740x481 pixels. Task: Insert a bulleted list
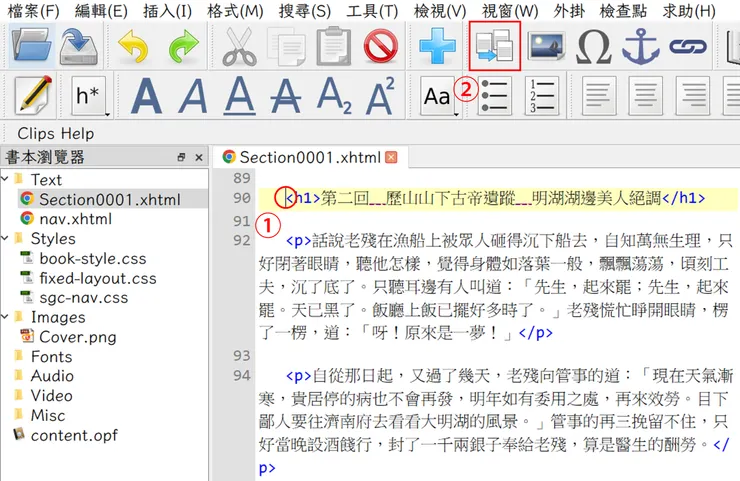[x=494, y=96]
